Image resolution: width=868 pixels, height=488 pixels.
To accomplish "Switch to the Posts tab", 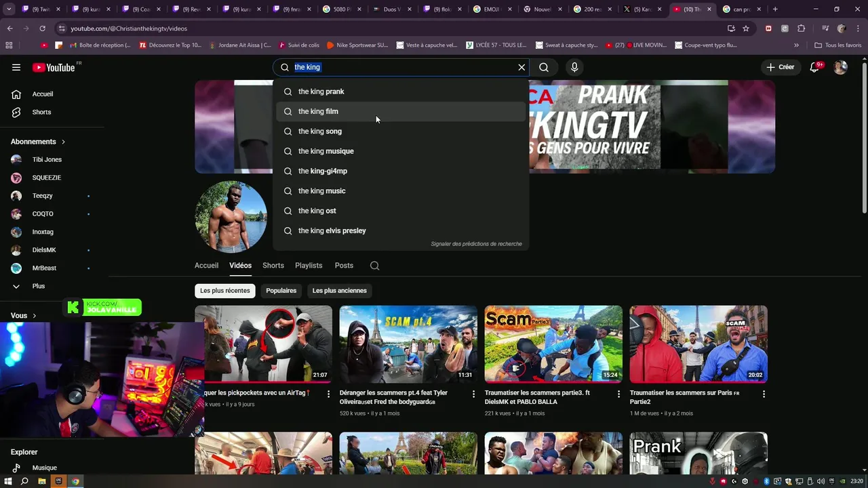I will click(x=344, y=266).
